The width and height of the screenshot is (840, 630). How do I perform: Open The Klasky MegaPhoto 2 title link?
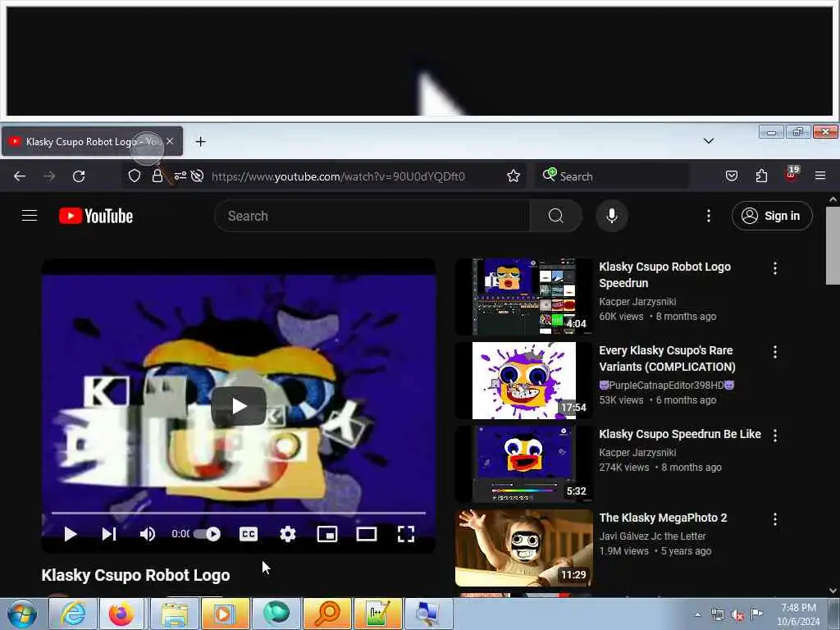coord(663,518)
